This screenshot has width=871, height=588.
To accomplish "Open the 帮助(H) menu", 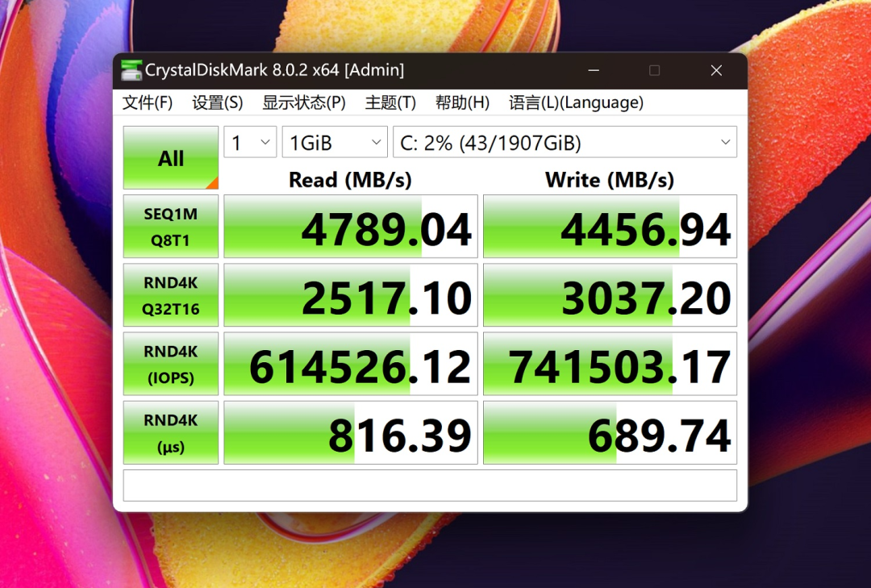I will [462, 102].
